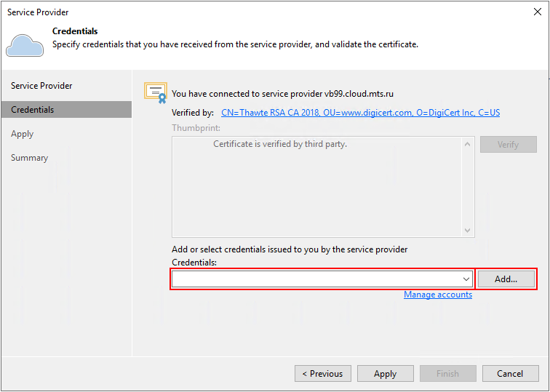
Task: Go back with the Previous button
Action: [323, 374]
